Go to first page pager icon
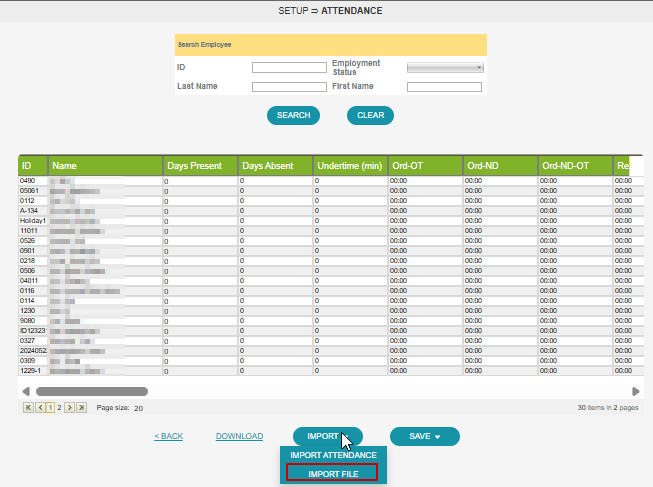Viewport: 653px width, 487px height. coord(28,407)
